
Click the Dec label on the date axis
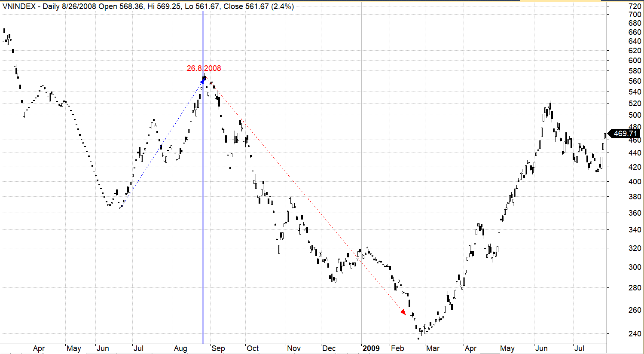329,348
